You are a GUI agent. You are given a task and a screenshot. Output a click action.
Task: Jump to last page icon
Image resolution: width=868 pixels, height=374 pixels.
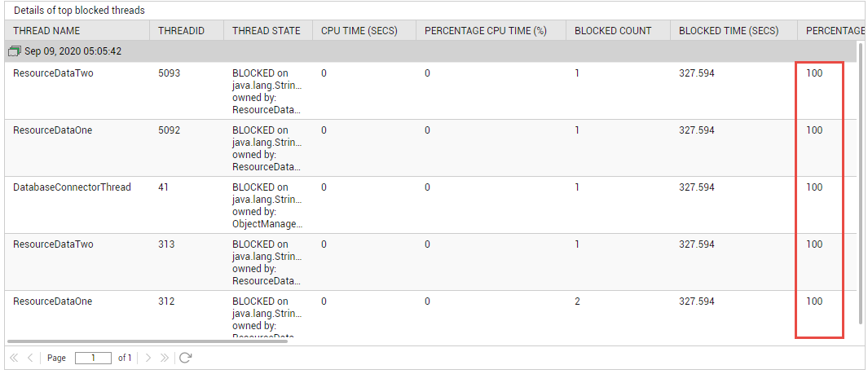[164, 358]
